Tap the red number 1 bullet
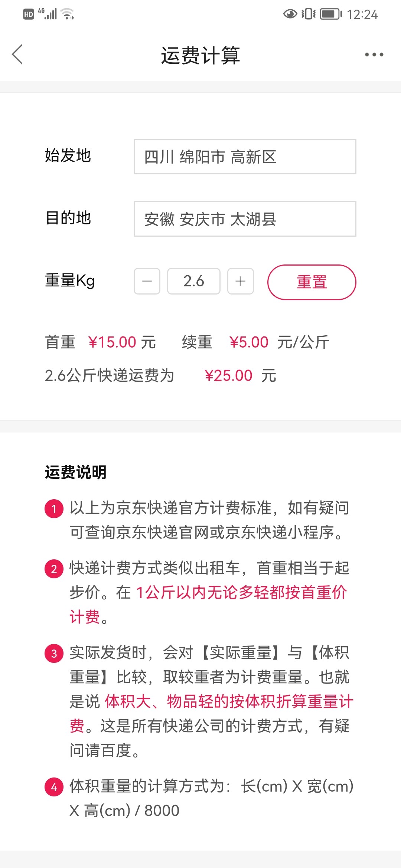The width and height of the screenshot is (401, 868). [54, 509]
